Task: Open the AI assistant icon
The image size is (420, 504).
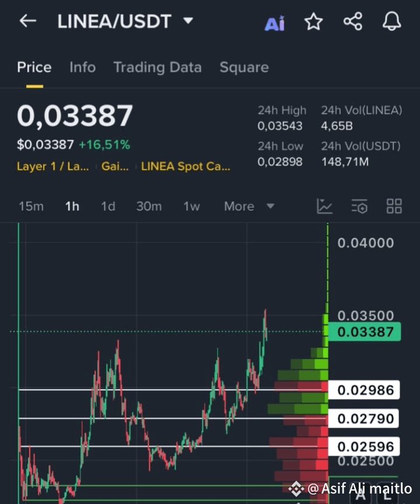Action: coord(275,23)
